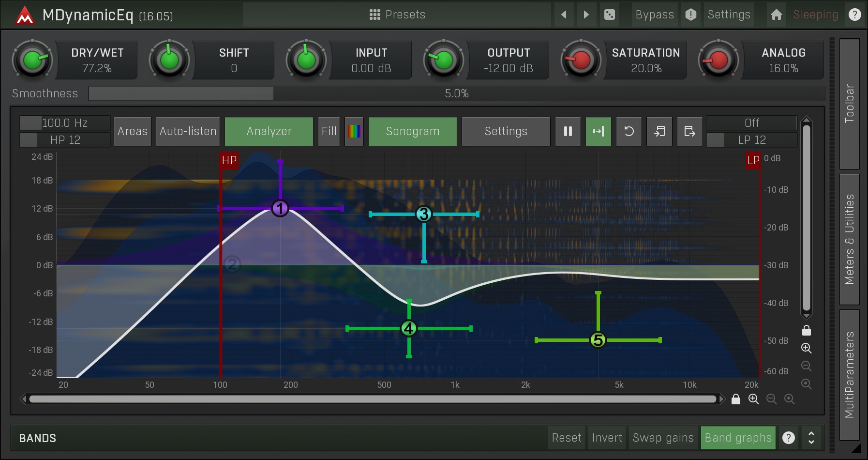Click the Smoothness slider bar
The image size is (868, 460).
click(457, 93)
